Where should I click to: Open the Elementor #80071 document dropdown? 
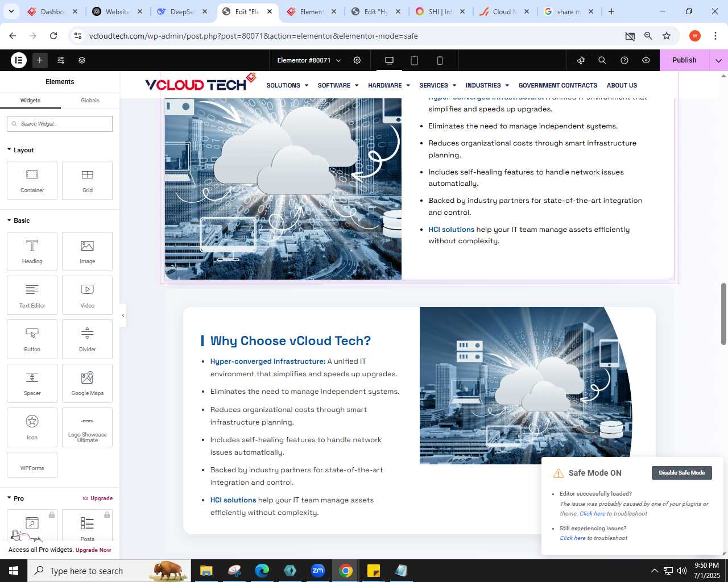click(309, 60)
